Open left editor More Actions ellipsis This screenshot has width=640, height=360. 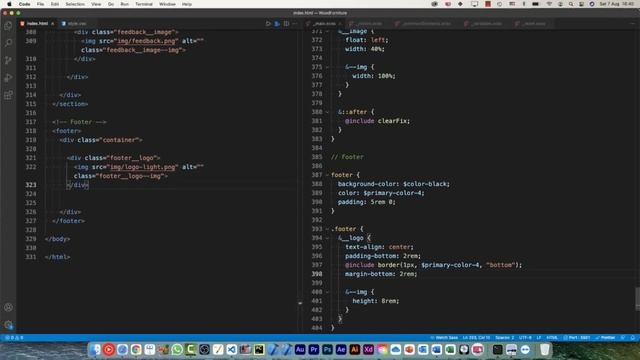click(x=295, y=24)
